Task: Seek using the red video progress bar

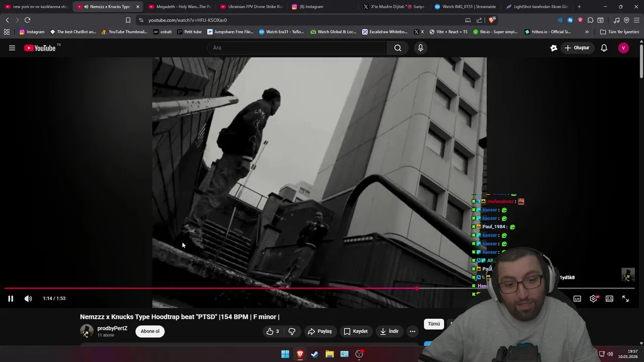Action: [319, 289]
